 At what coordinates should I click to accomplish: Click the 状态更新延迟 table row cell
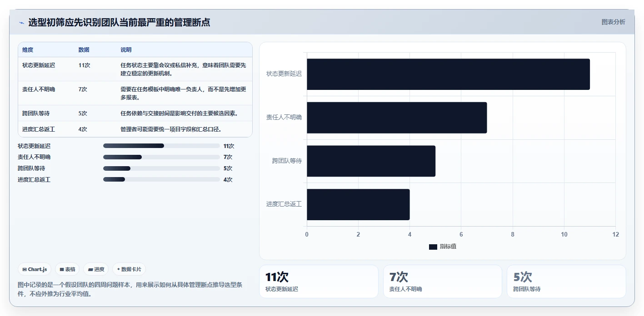pos(39,65)
